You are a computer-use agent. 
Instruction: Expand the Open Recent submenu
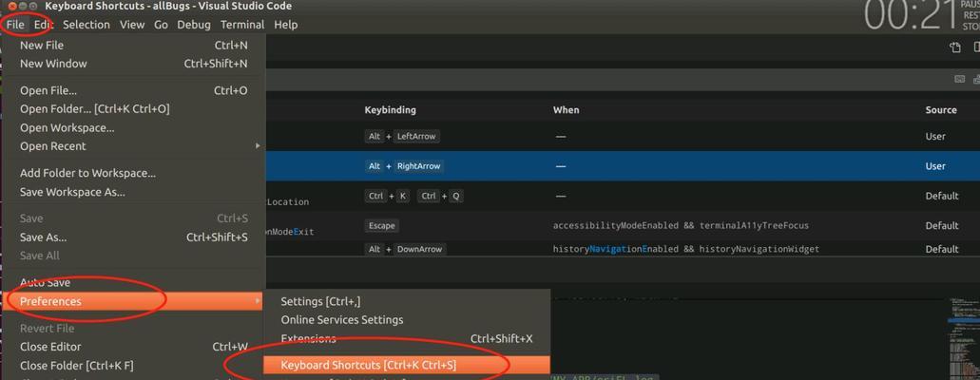133,146
